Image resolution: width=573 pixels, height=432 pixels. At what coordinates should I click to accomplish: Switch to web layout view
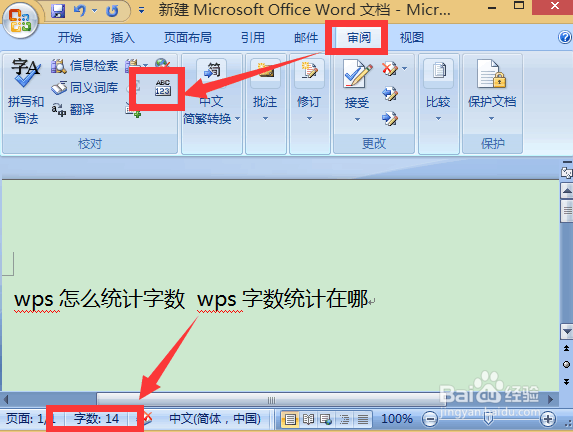coord(326,419)
